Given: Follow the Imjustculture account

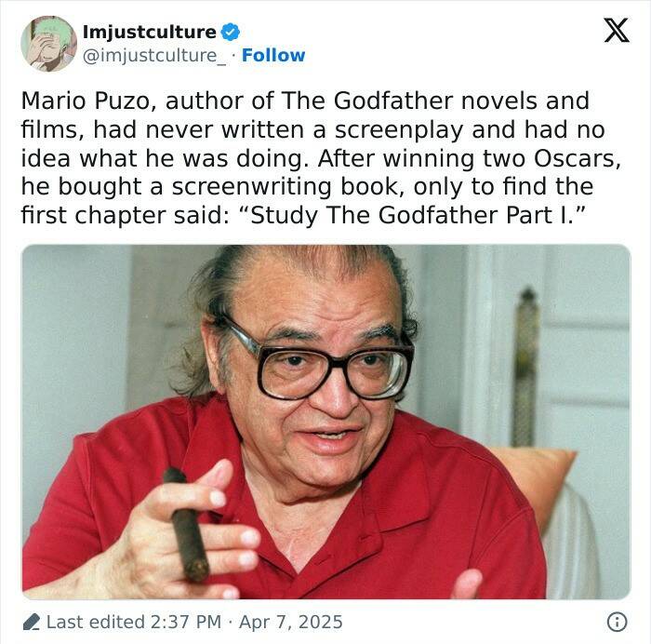Looking at the screenshot, I should tap(273, 55).
